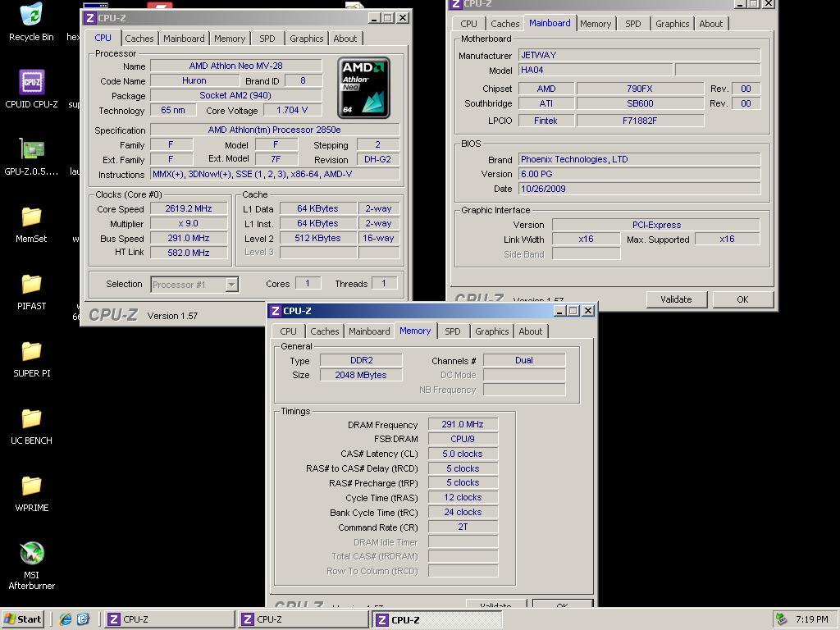The width and height of the screenshot is (840, 630).
Task: Click the first CPU-Z taskbar button
Action: (168, 619)
